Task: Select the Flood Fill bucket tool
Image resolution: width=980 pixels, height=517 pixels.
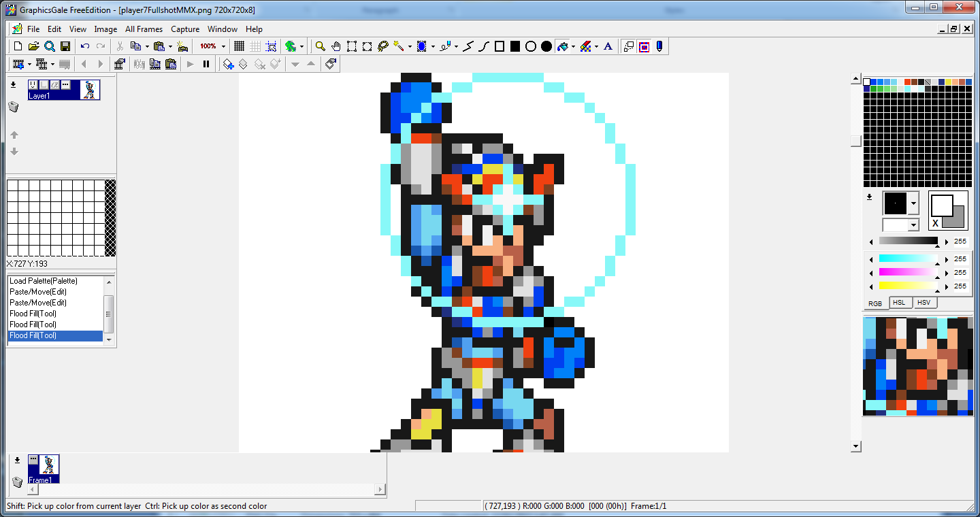Action: click(562, 46)
